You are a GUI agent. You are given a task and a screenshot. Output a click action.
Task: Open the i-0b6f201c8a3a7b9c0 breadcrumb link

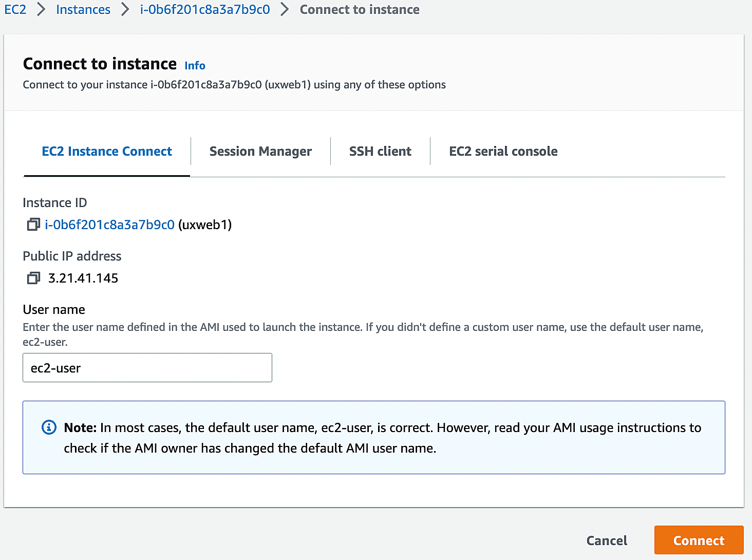pyautogui.click(x=205, y=9)
